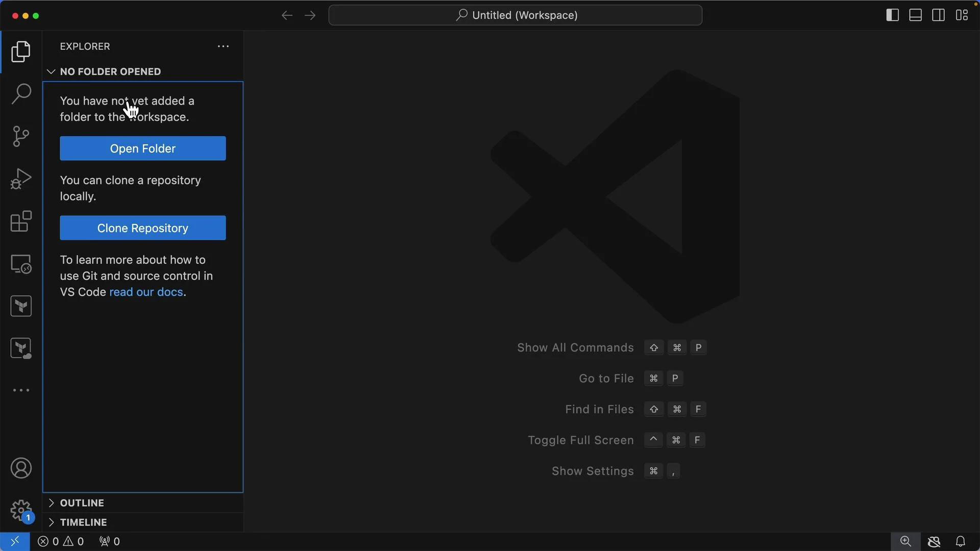This screenshot has width=980, height=551.
Task: Click the Go to File hint
Action: pyautogui.click(x=631, y=379)
